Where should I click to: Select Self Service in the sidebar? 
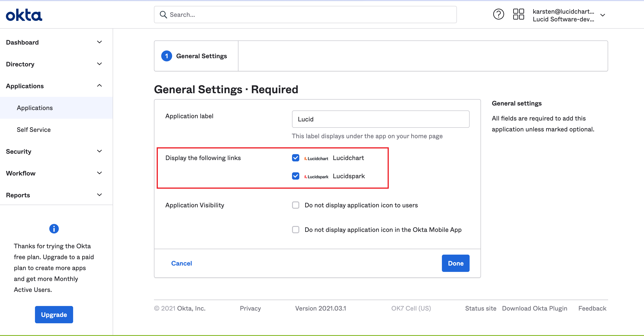(34, 129)
